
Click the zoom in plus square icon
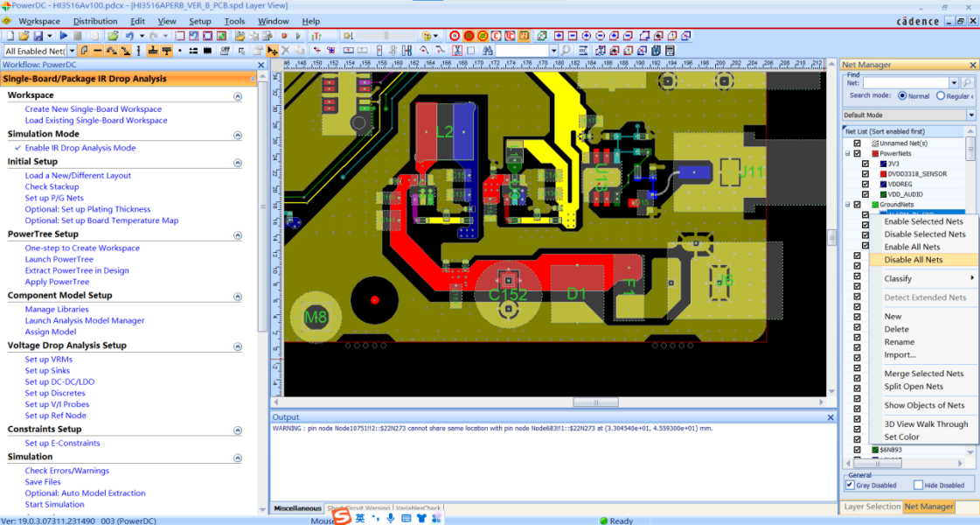[x=559, y=36]
